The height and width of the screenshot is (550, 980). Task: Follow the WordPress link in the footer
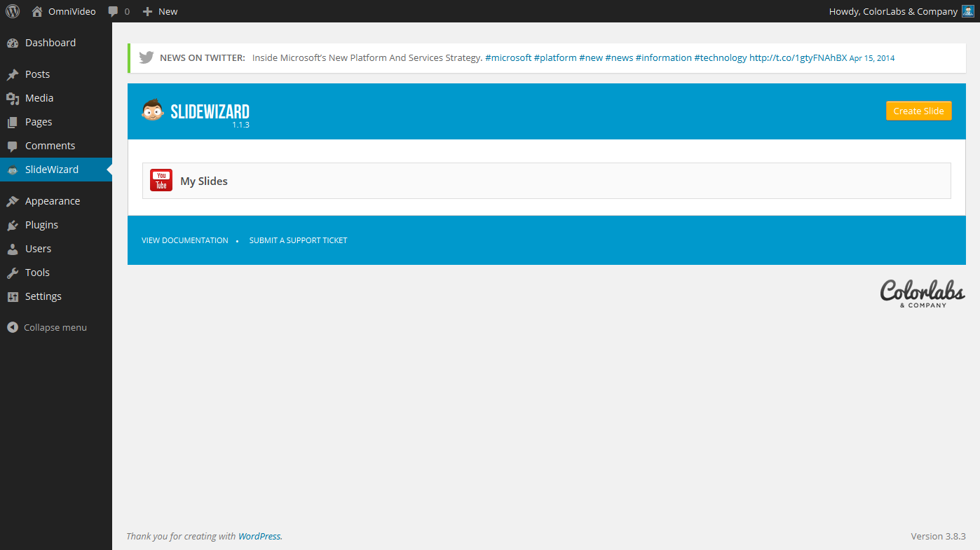pyautogui.click(x=259, y=537)
